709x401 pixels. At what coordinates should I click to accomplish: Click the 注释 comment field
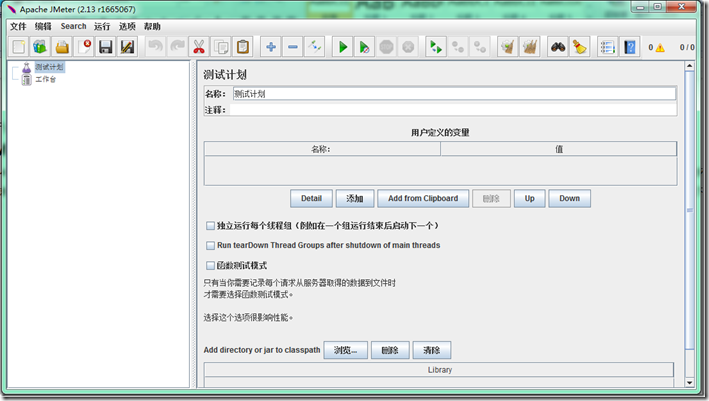453,110
